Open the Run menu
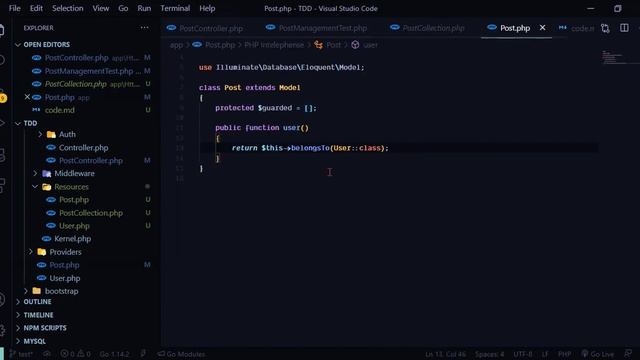This screenshot has height=360, width=640. point(144,8)
